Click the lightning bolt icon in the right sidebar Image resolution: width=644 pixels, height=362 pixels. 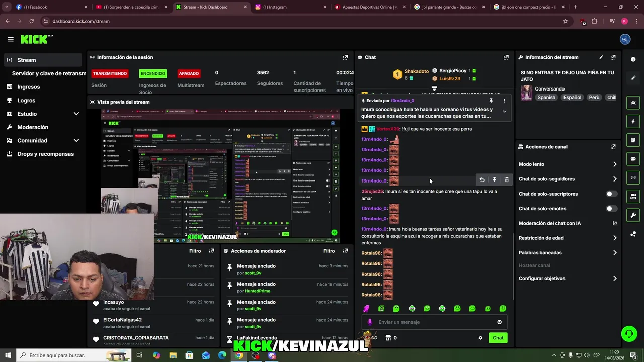tap(633, 121)
